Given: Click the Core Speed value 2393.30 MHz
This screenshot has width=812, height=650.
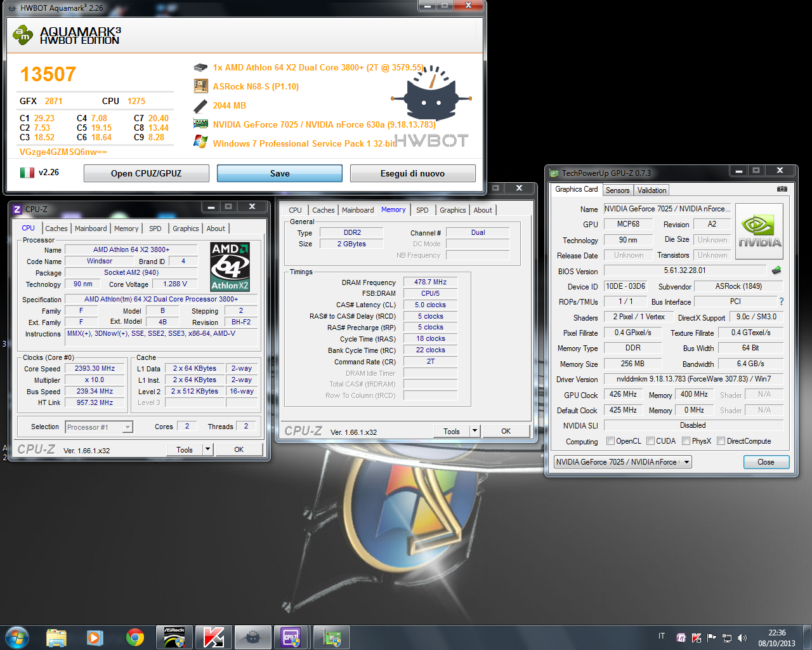Looking at the screenshot, I should [x=95, y=369].
